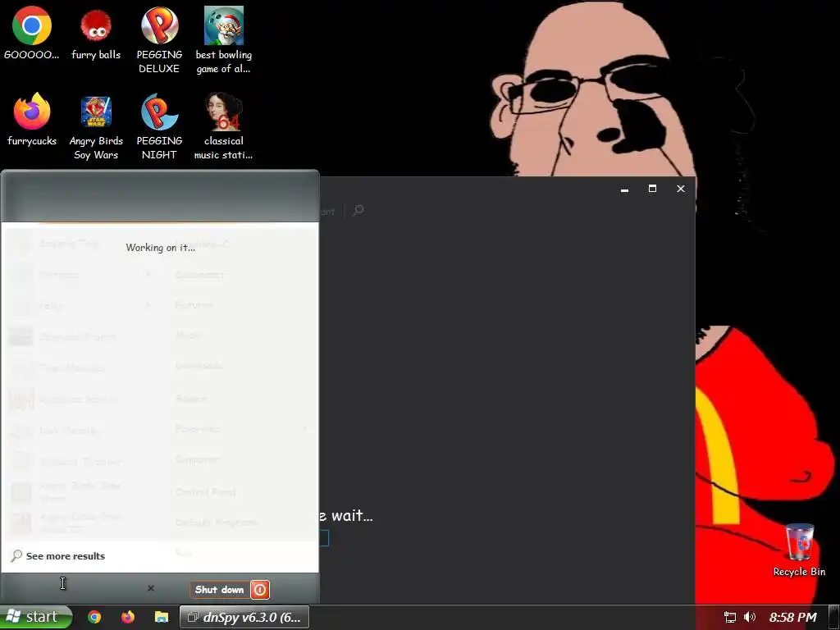Switch to dnSpy v6.3.0 taskbar button
The height and width of the screenshot is (630, 840).
(244, 617)
